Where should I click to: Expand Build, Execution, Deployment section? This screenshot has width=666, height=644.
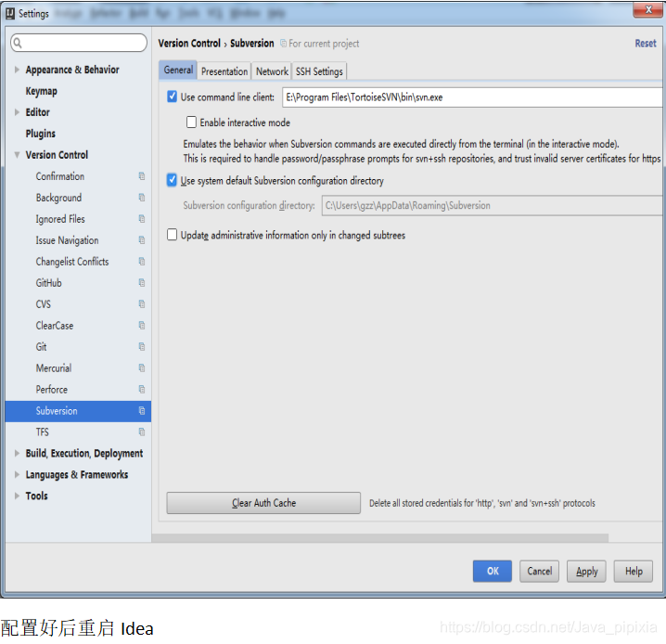17,453
